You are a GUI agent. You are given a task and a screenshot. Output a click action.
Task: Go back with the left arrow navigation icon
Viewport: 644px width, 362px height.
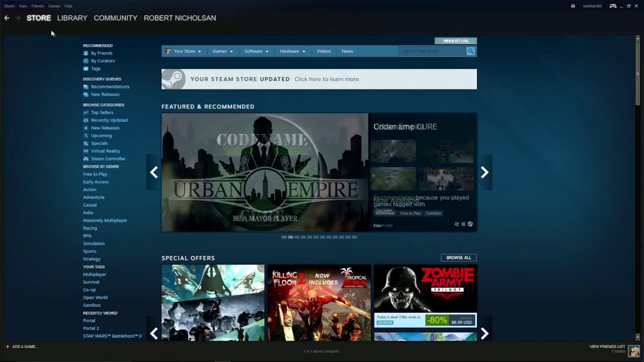click(7, 18)
